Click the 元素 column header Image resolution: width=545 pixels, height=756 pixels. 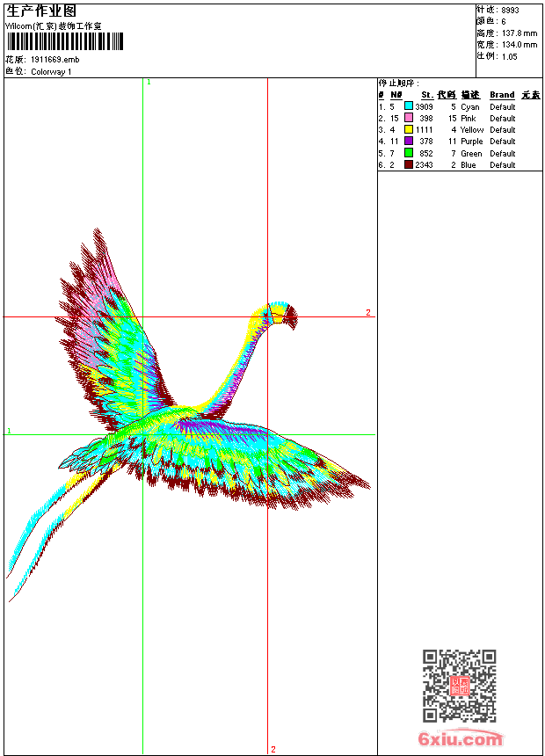(531, 95)
